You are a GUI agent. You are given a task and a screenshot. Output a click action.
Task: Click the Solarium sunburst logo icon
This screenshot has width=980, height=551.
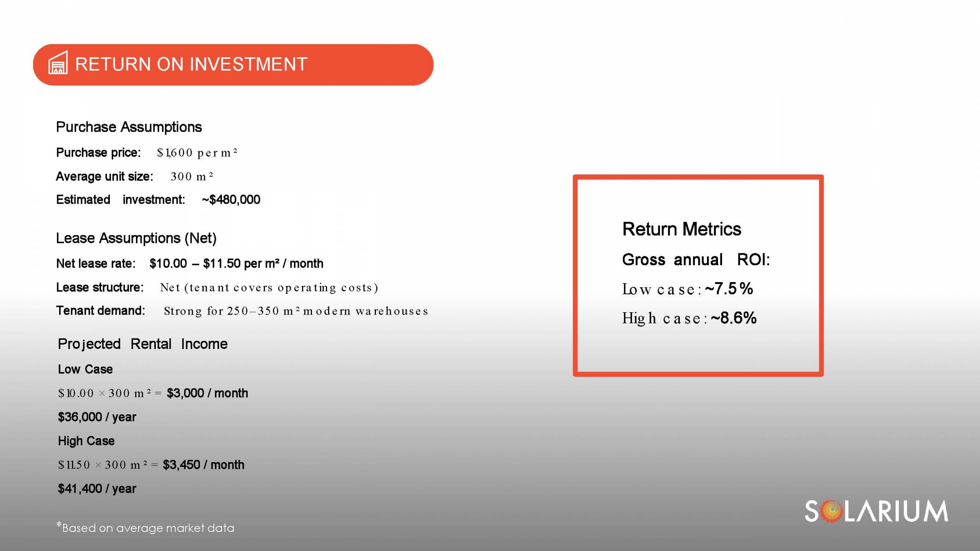click(x=831, y=511)
